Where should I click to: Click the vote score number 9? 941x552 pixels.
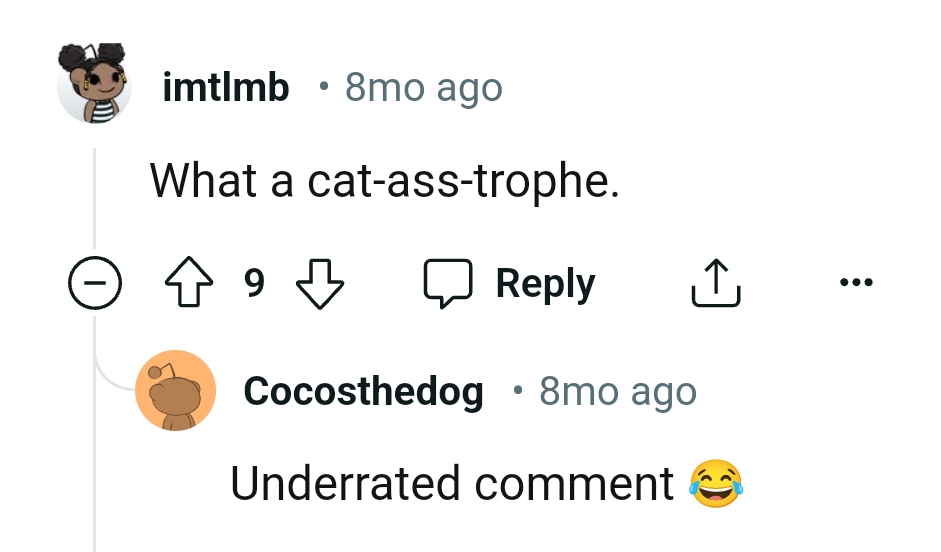[254, 284]
